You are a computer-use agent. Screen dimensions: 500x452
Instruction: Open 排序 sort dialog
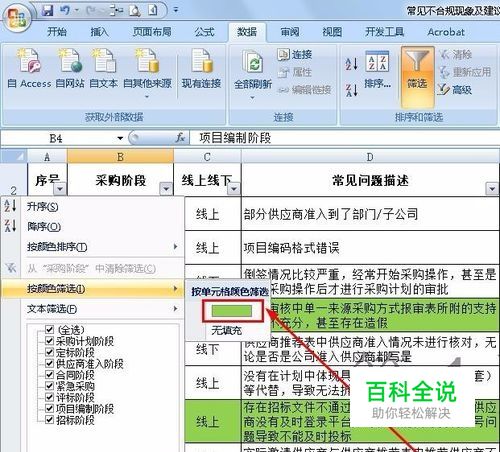click(377, 70)
